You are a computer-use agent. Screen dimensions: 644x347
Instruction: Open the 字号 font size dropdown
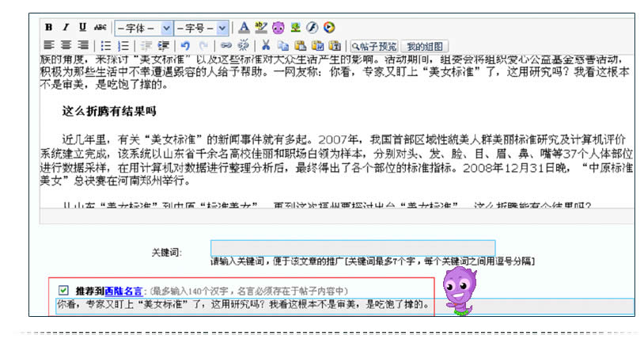(x=201, y=28)
